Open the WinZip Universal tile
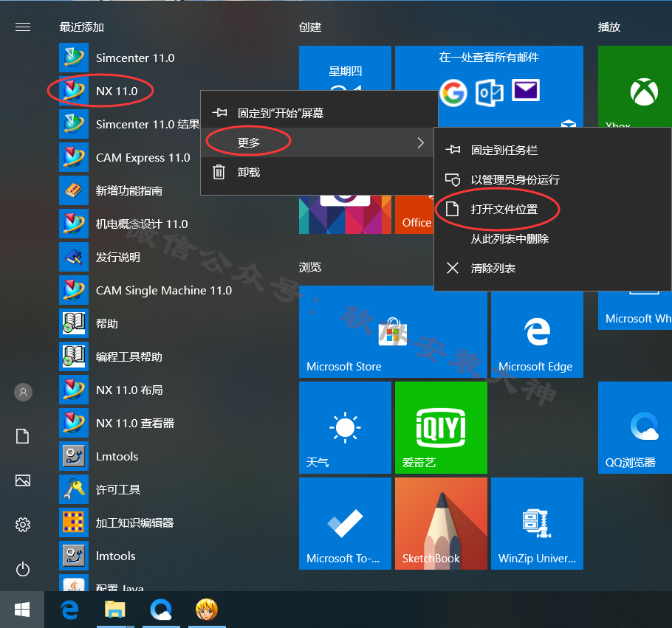This screenshot has width=672, height=628. click(x=537, y=523)
